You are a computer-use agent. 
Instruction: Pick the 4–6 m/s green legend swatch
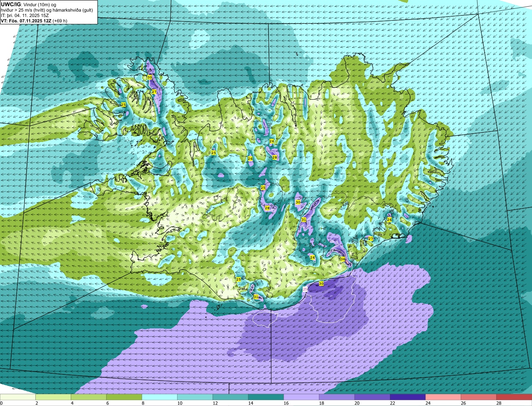tap(89, 397)
